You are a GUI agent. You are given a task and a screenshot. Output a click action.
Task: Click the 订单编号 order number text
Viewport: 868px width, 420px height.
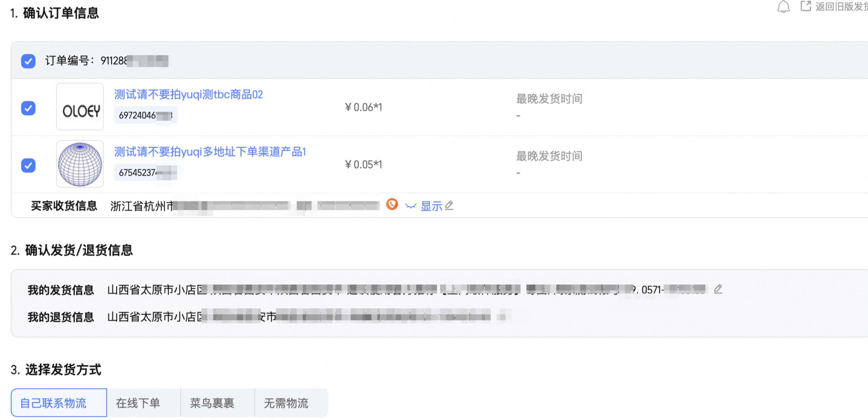tap(107, 61)
